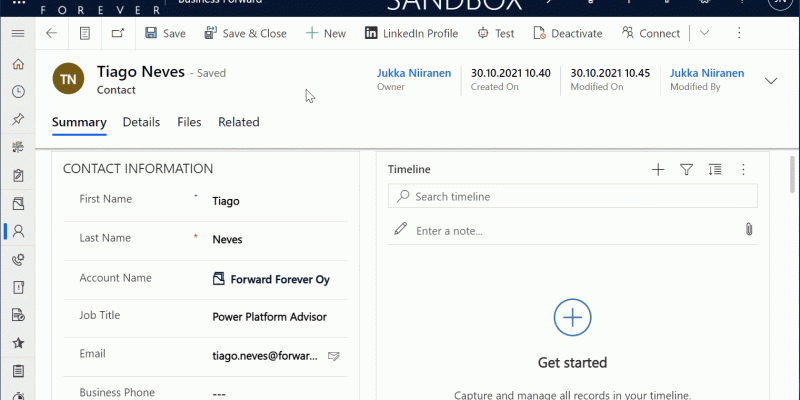
Task: Open timeline more commands menu
Action: tap(743, 170)
